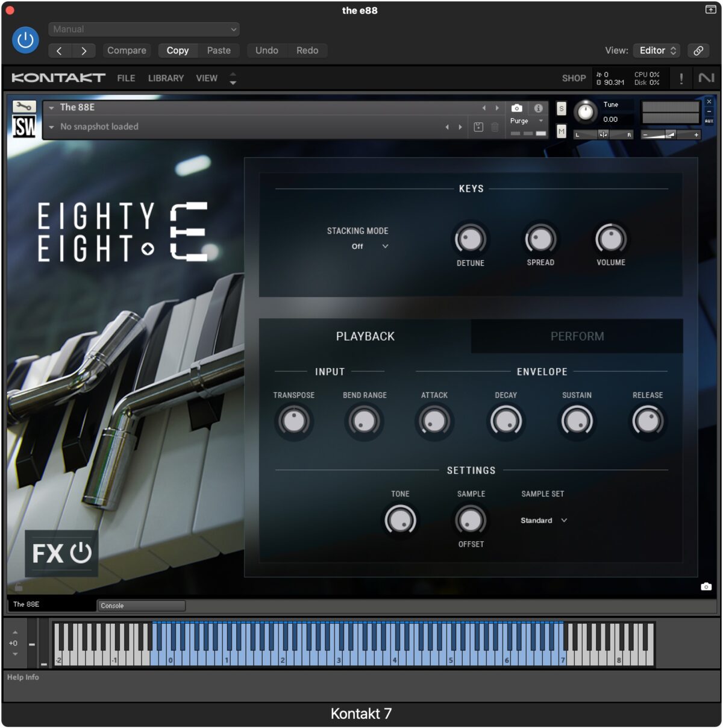
Task: Select The 88E bottom tab
Action: point(51,604)
